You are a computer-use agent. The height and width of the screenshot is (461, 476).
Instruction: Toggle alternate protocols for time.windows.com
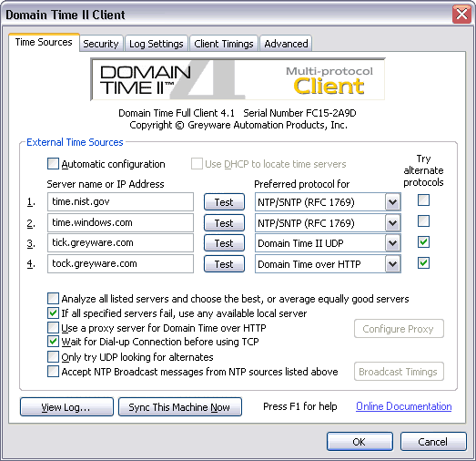[x=423, y=220]
